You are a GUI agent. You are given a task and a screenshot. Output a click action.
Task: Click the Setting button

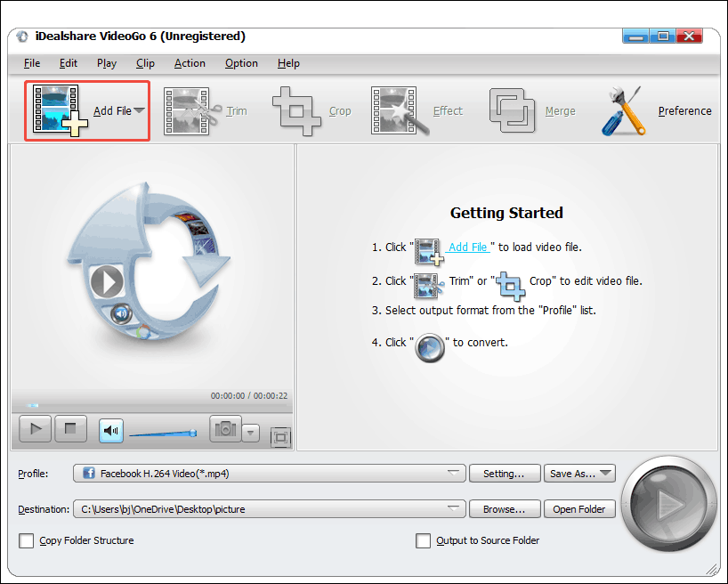(x=505, y=474)
